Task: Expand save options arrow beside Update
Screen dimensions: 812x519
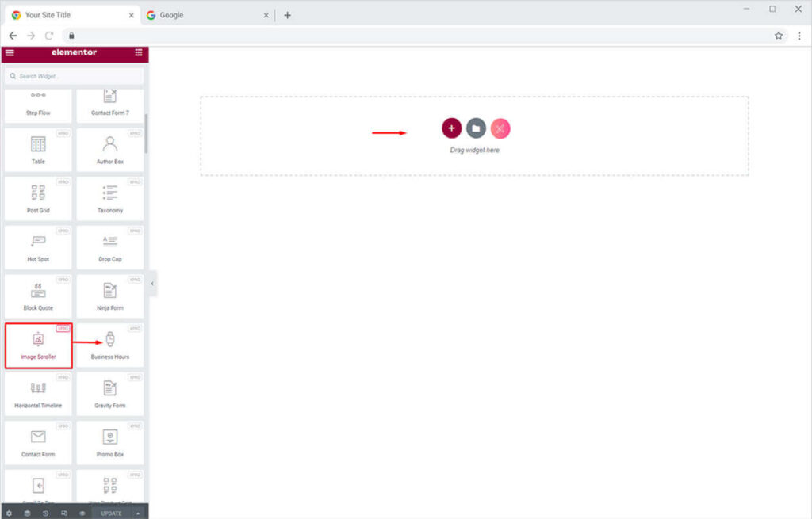Action: pyautogui.click(x=139, y=513)
